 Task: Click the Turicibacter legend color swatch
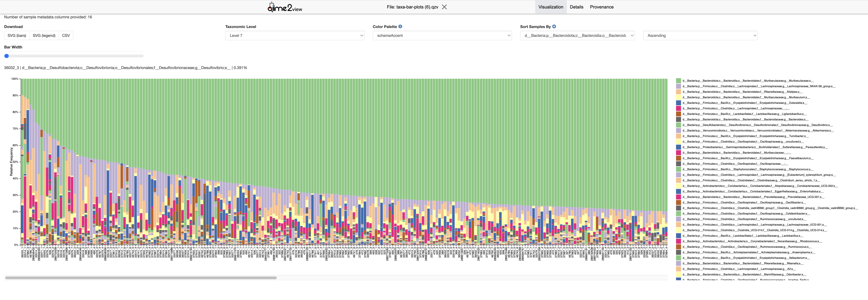tap(678, 136)
